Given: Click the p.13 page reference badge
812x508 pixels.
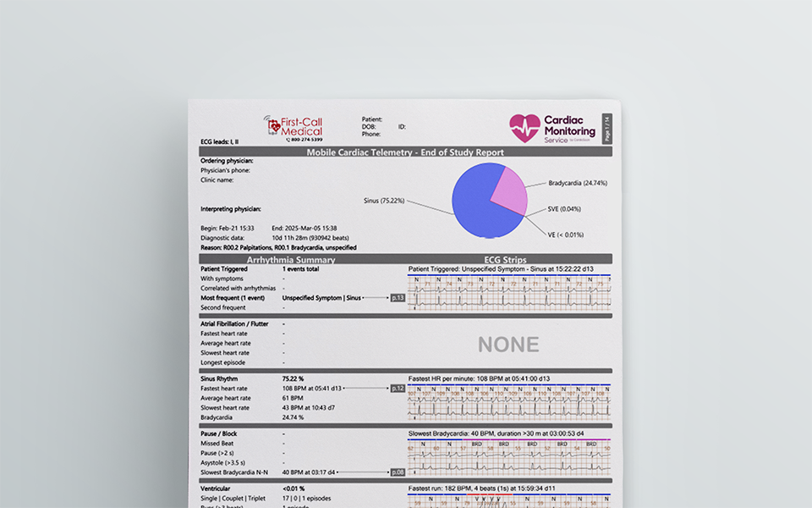Looking at the screenshot, I should 398,297.
